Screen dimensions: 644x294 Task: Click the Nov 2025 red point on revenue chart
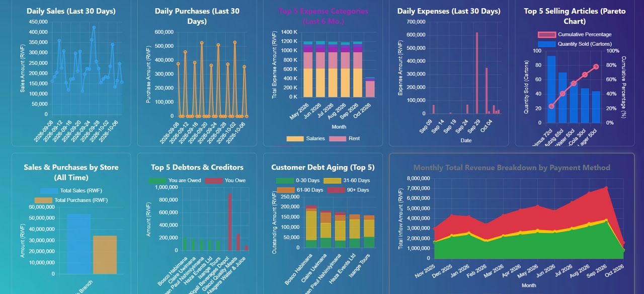[435, 229]
